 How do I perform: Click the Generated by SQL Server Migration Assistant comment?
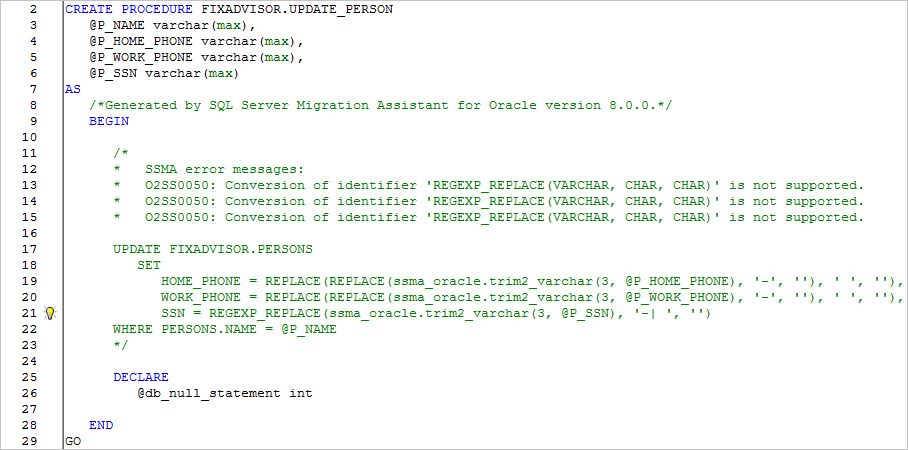pos(380,105)
